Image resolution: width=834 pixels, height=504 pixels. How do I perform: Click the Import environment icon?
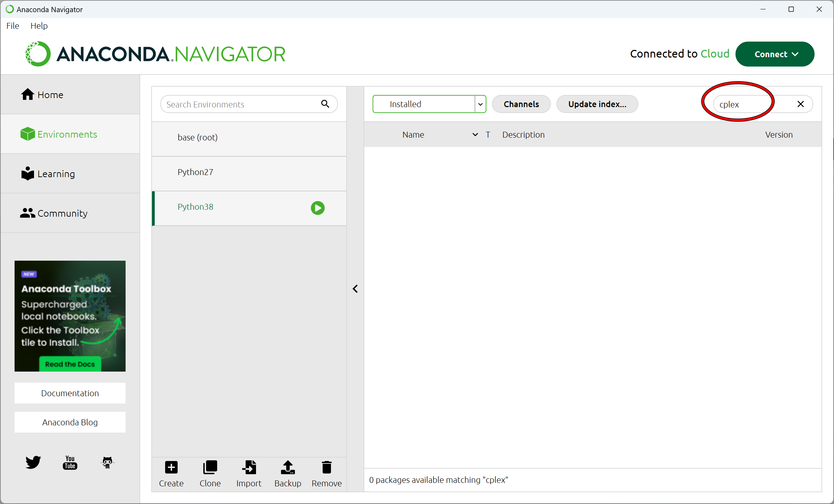(x=249, y=467)
